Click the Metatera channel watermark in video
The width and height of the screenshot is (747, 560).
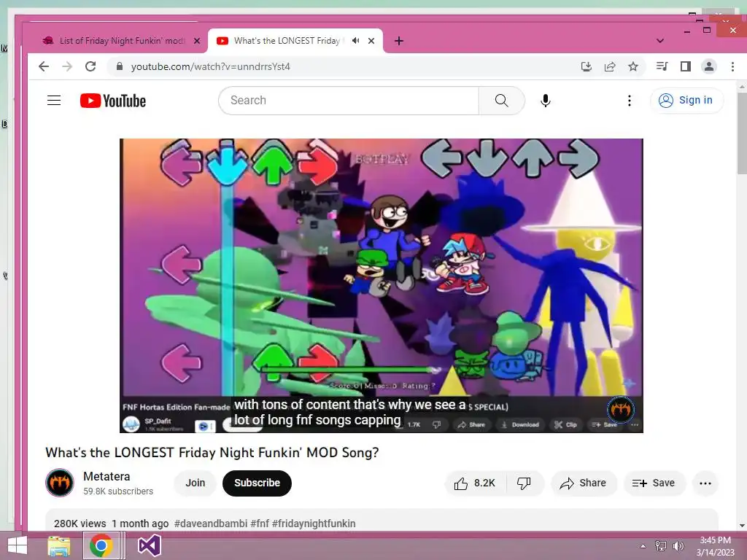coord(621,409)
